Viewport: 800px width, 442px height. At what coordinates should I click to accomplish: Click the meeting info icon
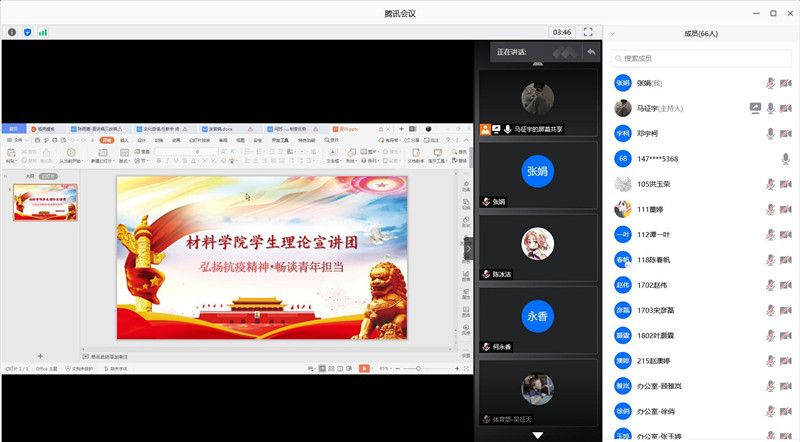[12, 32]
